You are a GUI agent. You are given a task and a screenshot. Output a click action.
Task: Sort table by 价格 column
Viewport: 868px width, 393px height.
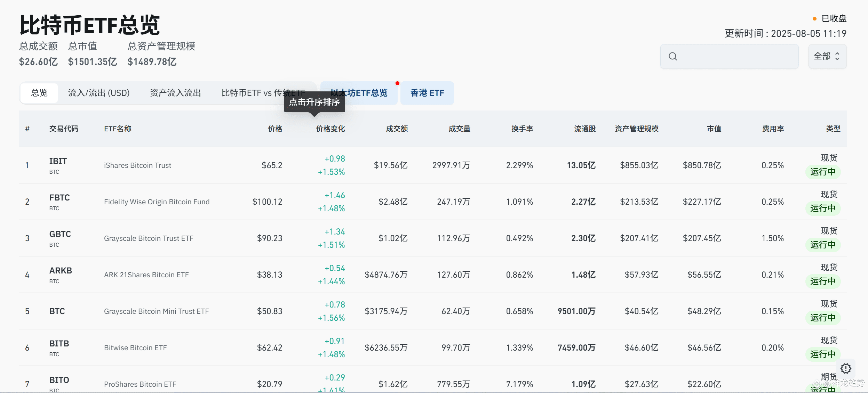pos(275,129)
